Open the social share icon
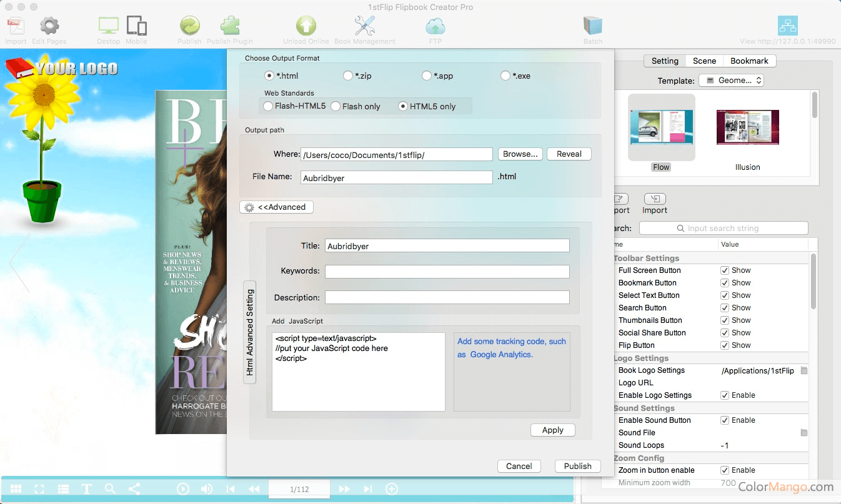 point(134,489)
